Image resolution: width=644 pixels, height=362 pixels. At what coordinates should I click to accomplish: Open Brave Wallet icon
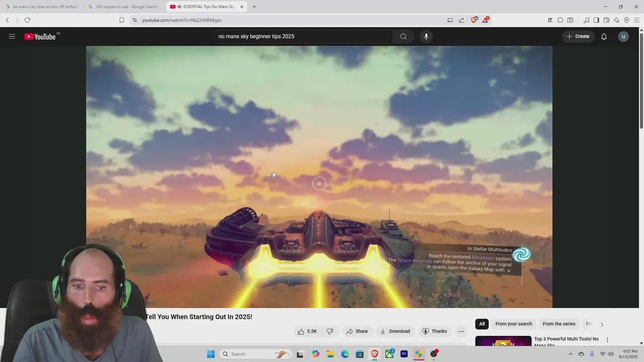(606, 20)
